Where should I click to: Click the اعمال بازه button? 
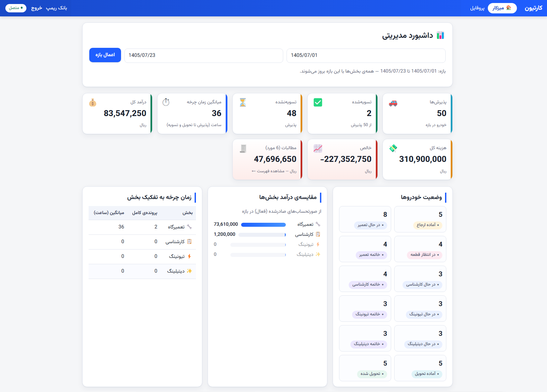(105, 55)
